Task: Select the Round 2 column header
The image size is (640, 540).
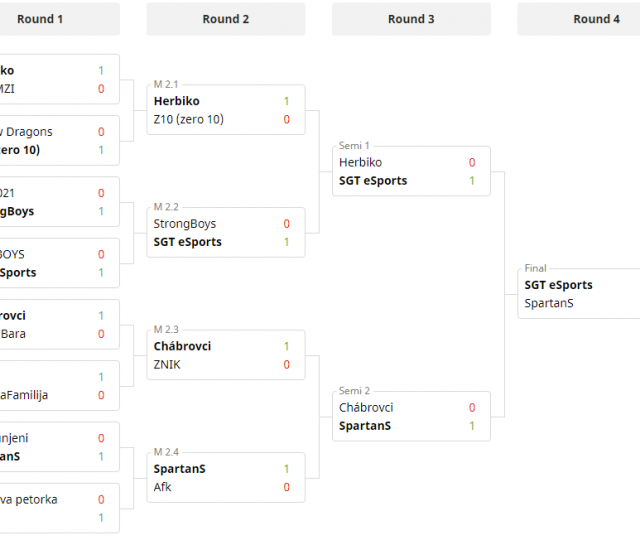Action: [x=226, y=19]
